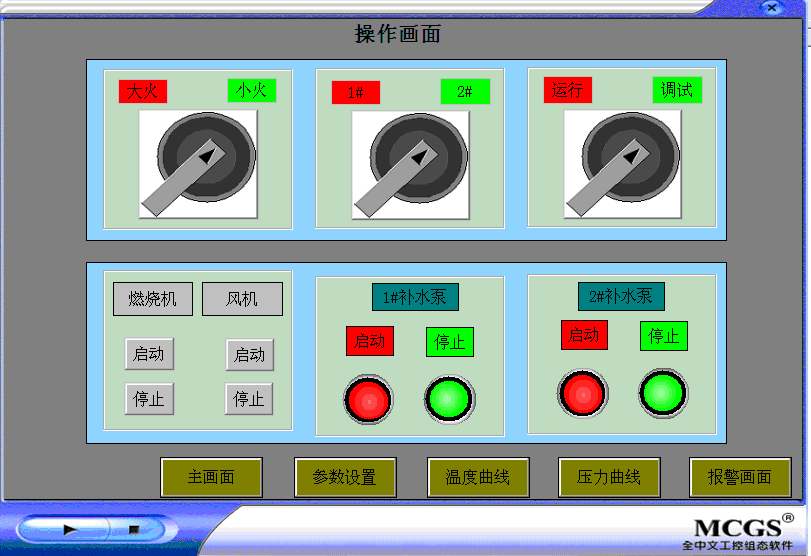Click the stop square button in the bottom bar

pos(133,529)
